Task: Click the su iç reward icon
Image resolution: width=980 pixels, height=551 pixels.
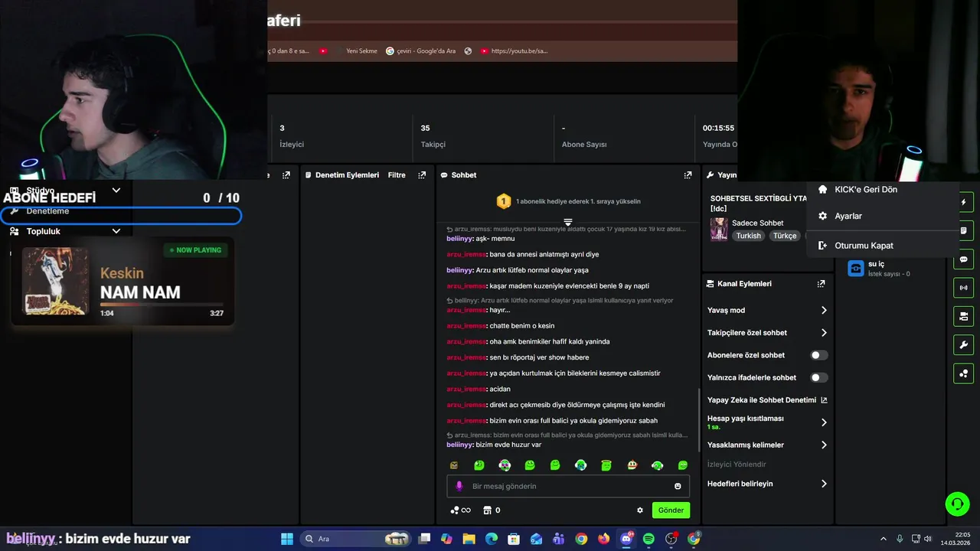Action: point(856,268)
